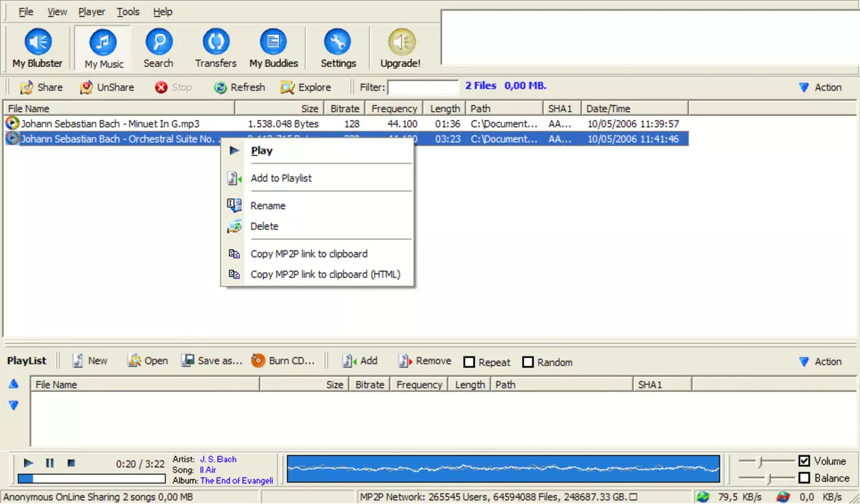This screenshot has width=860, height=504.
Task: Click the Filter input field
Action: pos(424,88)
